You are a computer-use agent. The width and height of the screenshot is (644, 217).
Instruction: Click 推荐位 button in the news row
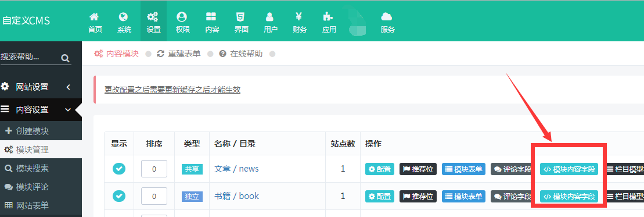[418, 169]
